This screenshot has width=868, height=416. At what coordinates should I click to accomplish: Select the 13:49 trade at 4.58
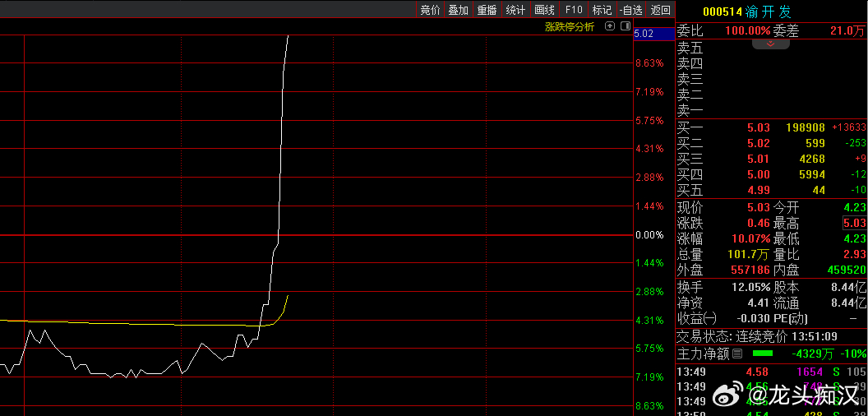pyautogui.click(x=756, y=372)
